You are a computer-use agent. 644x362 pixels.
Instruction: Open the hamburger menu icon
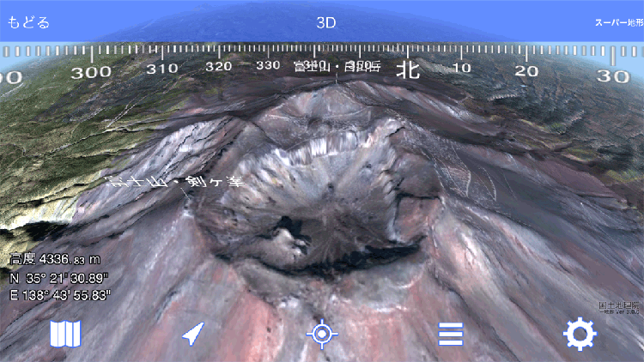[451, 334]
